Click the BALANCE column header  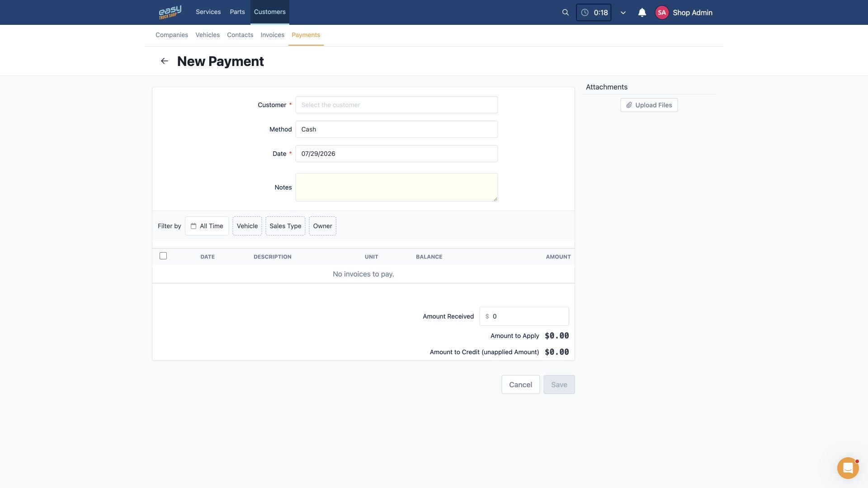pos(429,257)
